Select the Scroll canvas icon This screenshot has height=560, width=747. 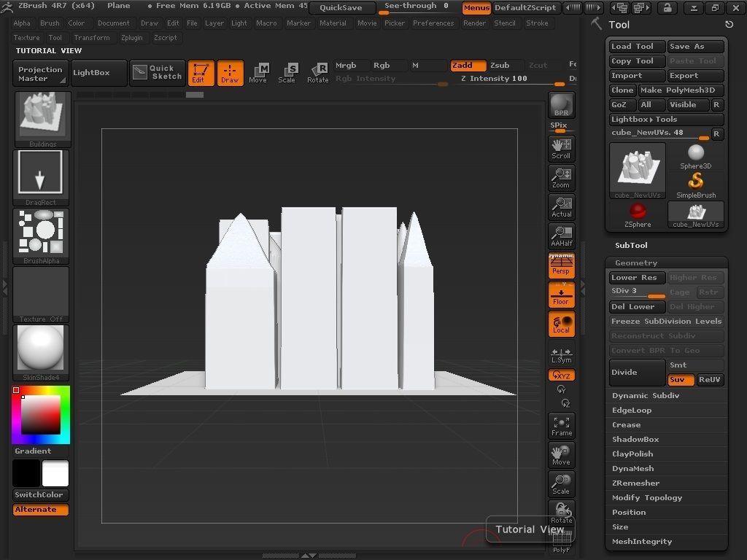tap(561, 149)
